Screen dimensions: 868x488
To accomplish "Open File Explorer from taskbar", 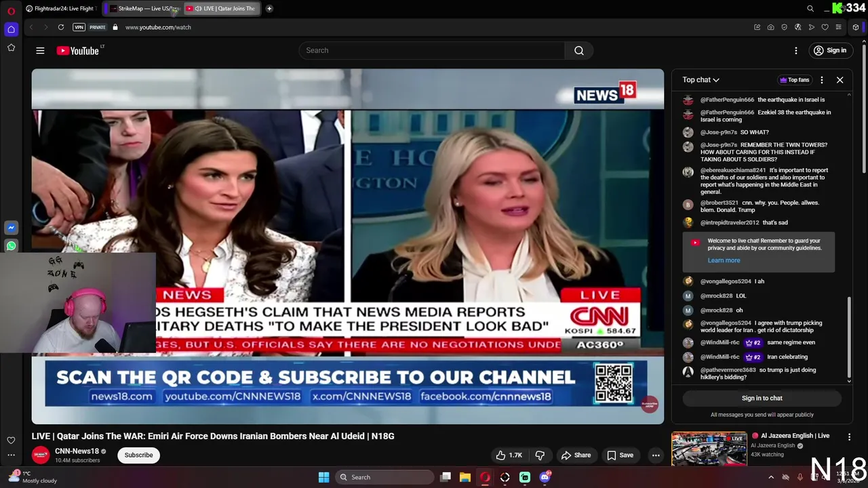I will coord(465,477).
